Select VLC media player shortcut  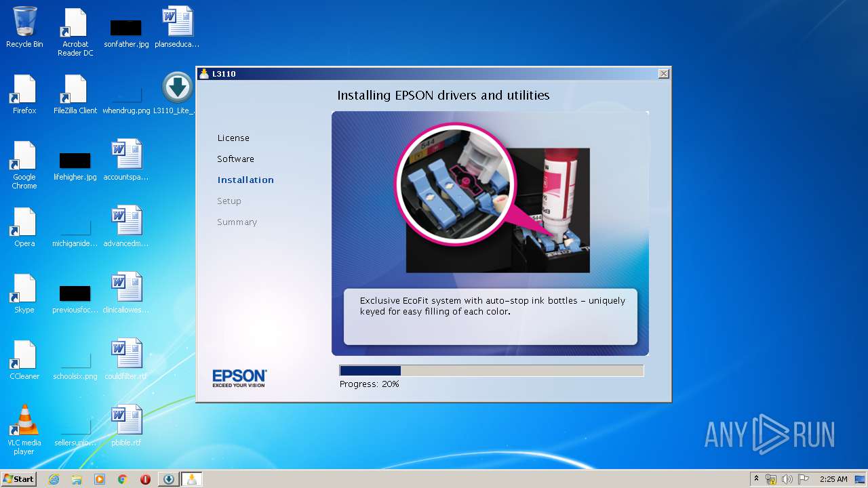[x=24, y=430]
